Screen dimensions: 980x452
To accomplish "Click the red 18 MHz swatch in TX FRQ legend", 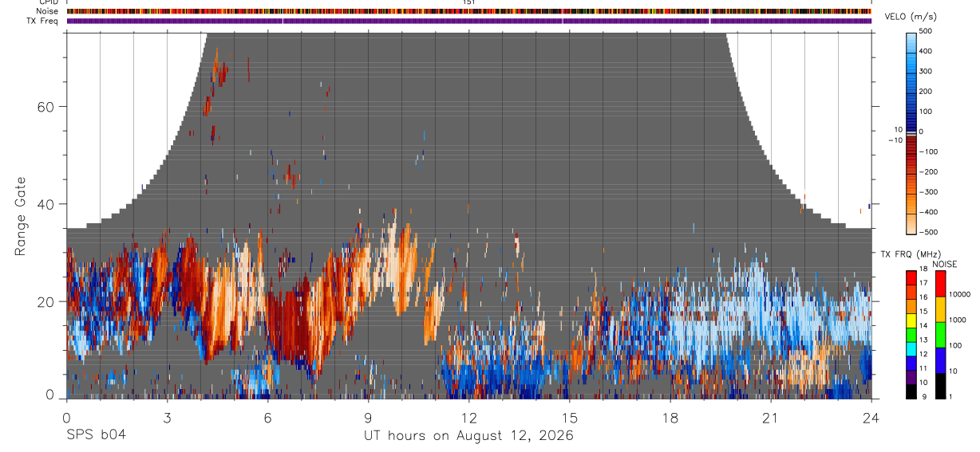I will coord(911,277).
